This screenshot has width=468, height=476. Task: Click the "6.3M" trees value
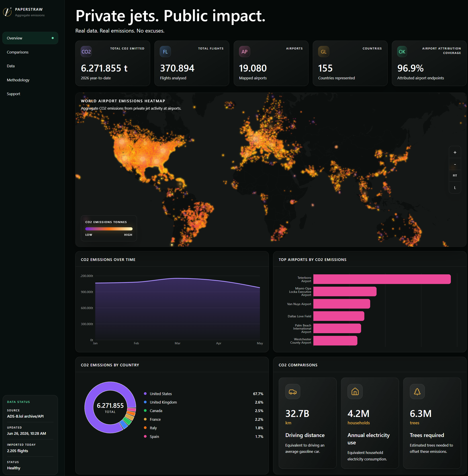click(x=421, y=414)
